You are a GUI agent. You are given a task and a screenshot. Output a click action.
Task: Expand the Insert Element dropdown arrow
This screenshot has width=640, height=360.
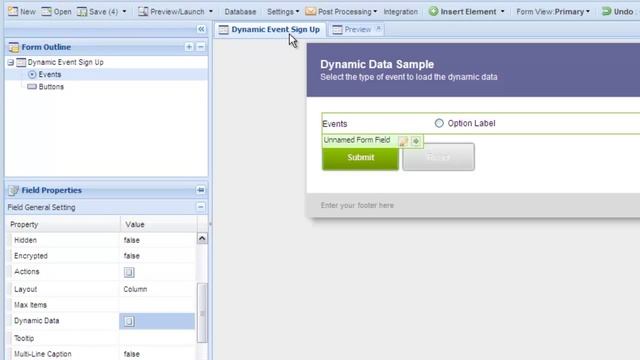coord(502,12)
